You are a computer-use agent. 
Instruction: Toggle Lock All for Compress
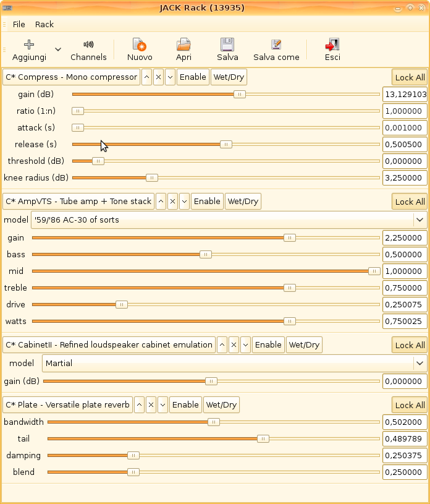point(410,77)
